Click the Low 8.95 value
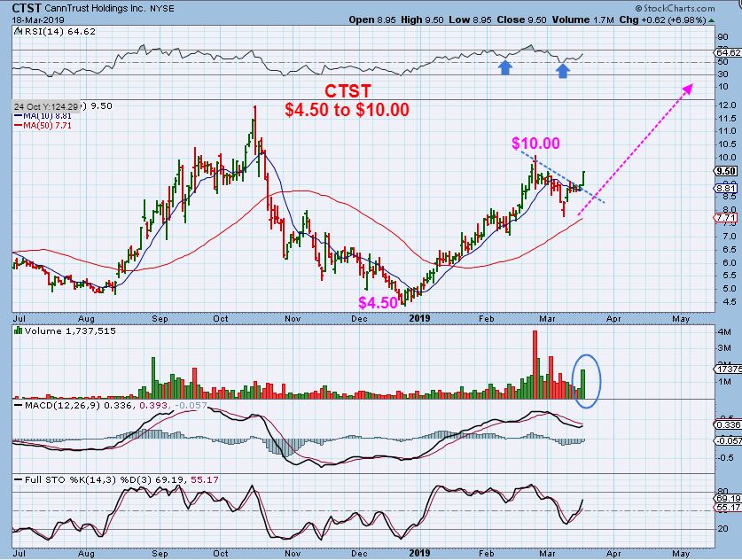The height and width of the screenshot is (560, 742). pos(471,19)
